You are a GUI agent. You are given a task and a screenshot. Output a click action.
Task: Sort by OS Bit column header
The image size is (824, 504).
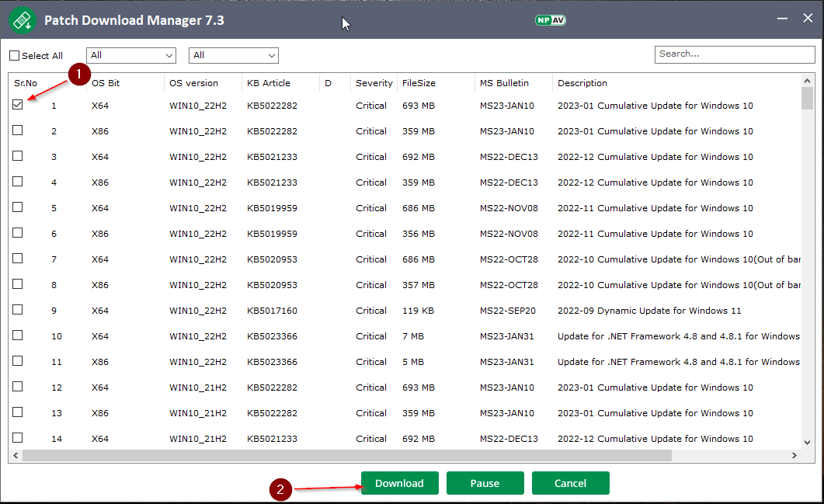tap(106, 83)
